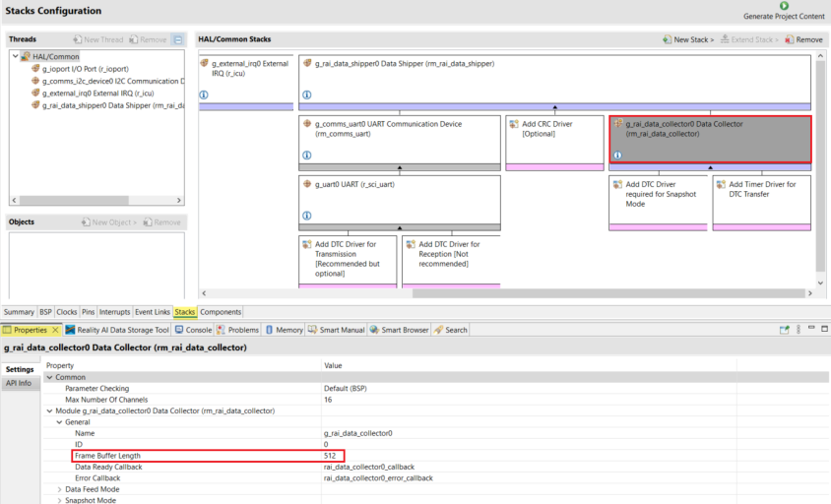831x504 pixels.
Task: Select g_external_irq0 External IRQ tree item
Action: (x=93, y=93)
